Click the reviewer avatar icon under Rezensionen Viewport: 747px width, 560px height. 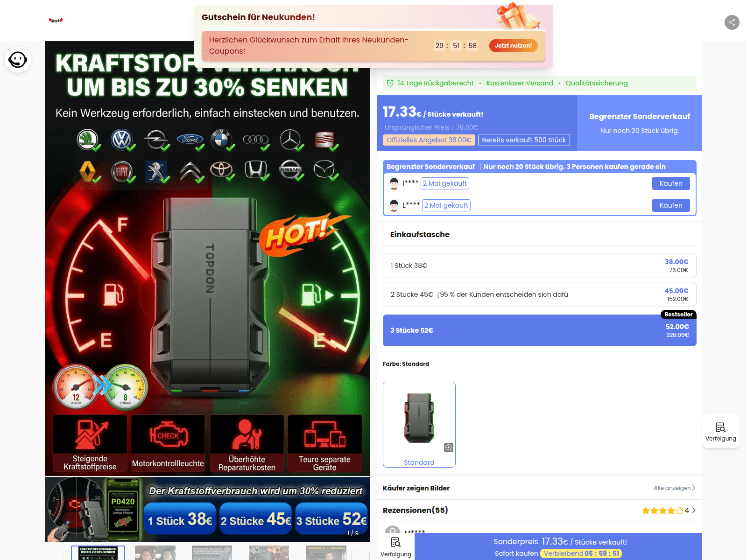point(392,530)
